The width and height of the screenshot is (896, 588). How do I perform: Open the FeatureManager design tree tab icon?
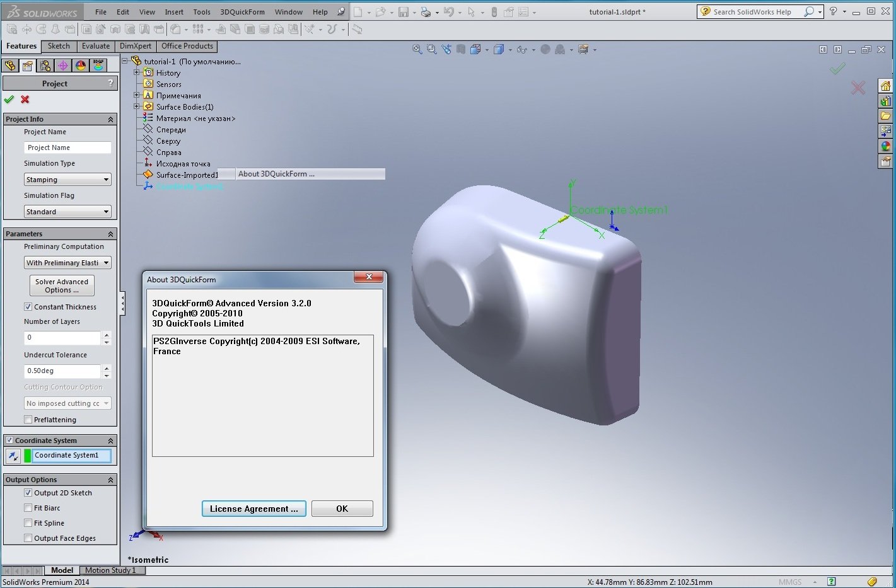point(11,66)
